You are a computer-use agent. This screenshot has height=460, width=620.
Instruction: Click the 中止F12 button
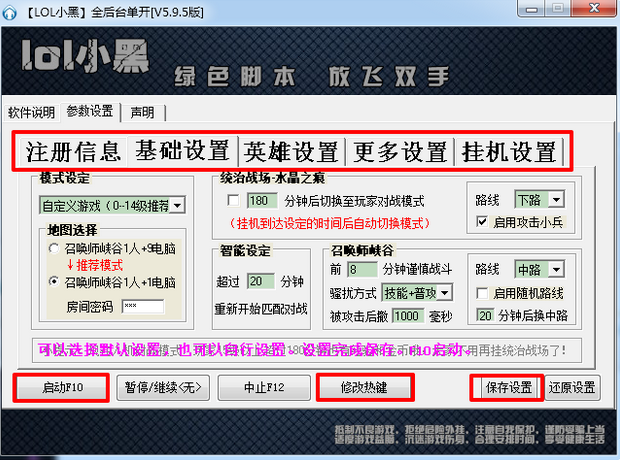click(264, 388)
